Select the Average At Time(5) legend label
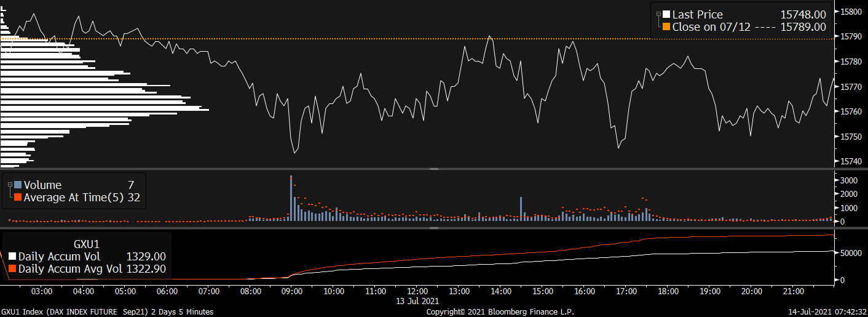868x317 pixels. pyautogui.click(x=73, y=198)
